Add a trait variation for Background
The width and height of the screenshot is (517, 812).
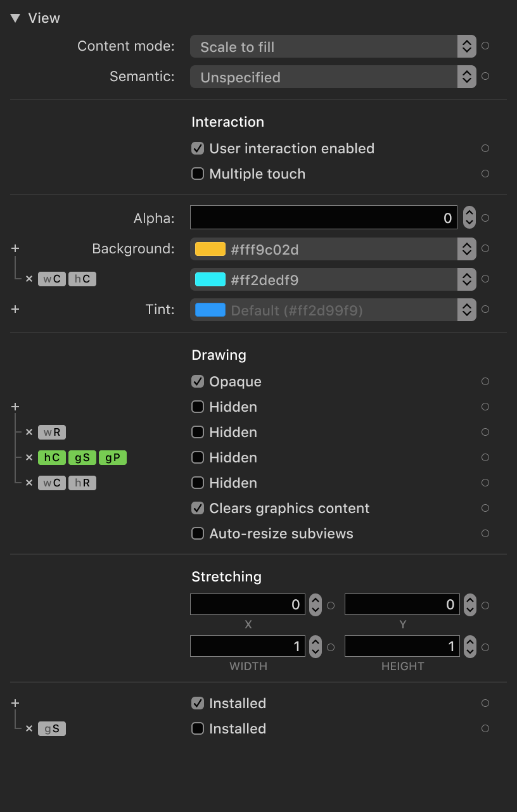click(x=15, y=248)
